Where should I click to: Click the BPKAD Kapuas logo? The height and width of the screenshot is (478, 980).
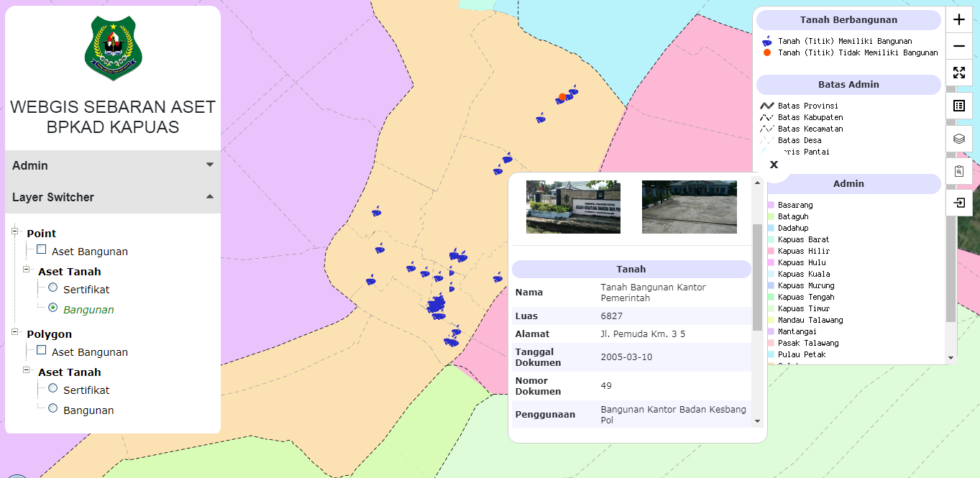(x=113, y=49)
